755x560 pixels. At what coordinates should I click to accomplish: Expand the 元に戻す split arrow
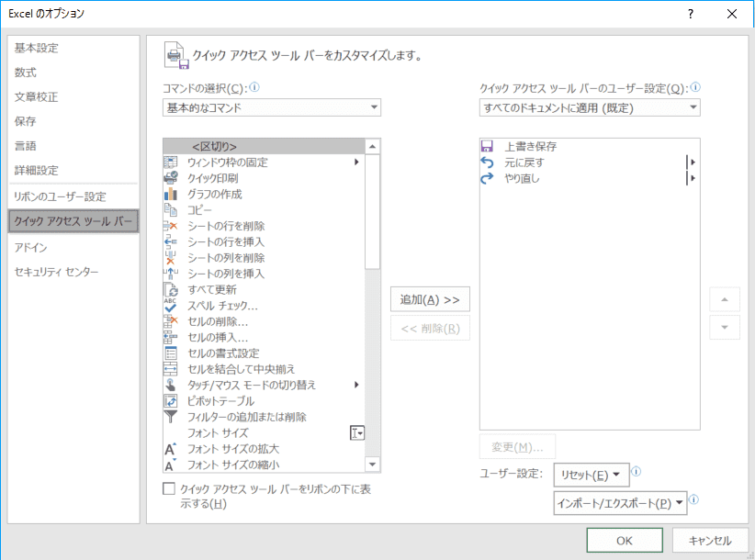[692, 162]
